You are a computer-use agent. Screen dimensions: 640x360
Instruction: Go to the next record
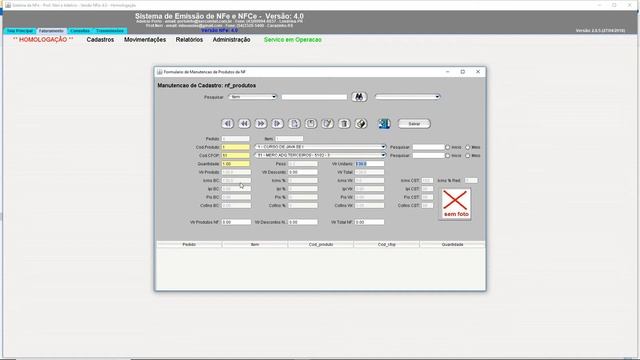(261, 124)
